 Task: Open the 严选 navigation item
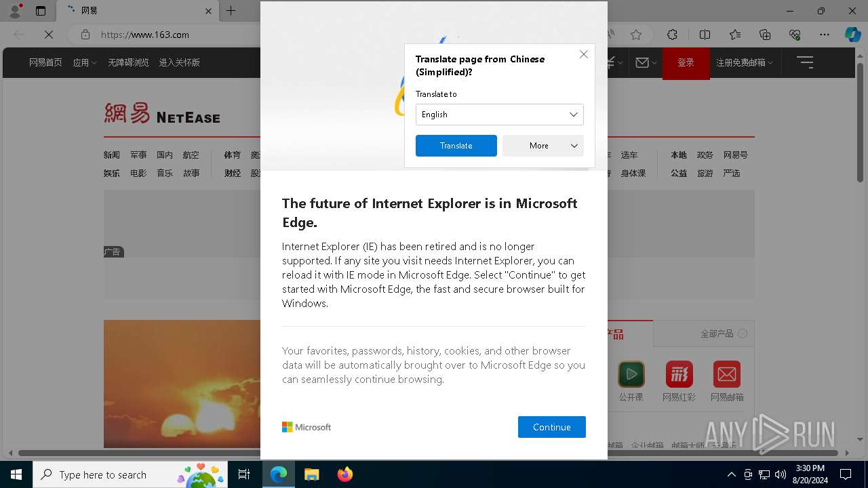click(732, 174)
